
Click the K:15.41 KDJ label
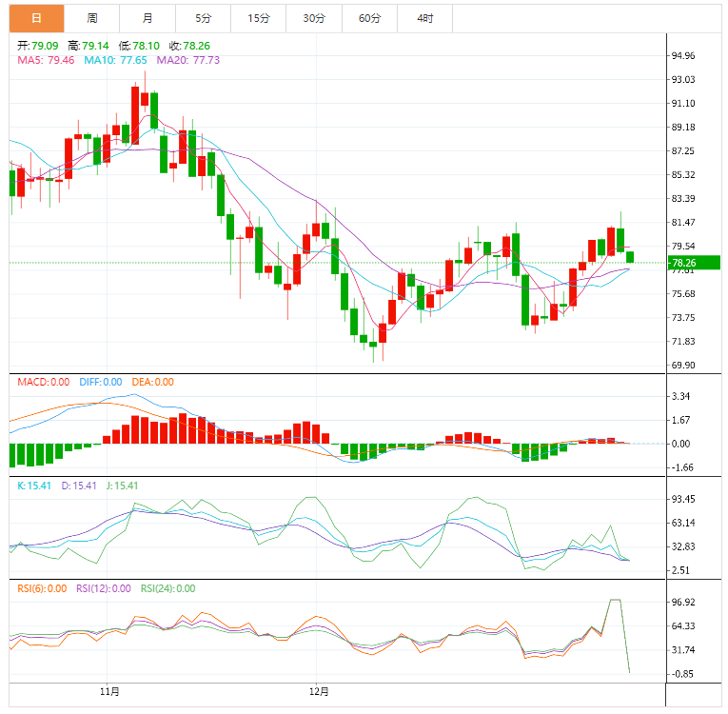pyautogui.click(x=34, y=486)
